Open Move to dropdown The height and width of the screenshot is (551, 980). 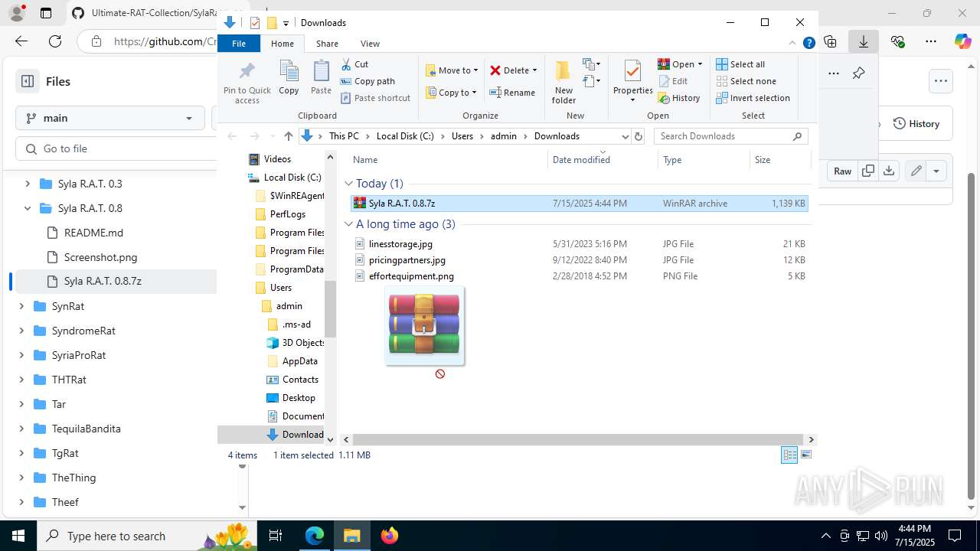452,70
